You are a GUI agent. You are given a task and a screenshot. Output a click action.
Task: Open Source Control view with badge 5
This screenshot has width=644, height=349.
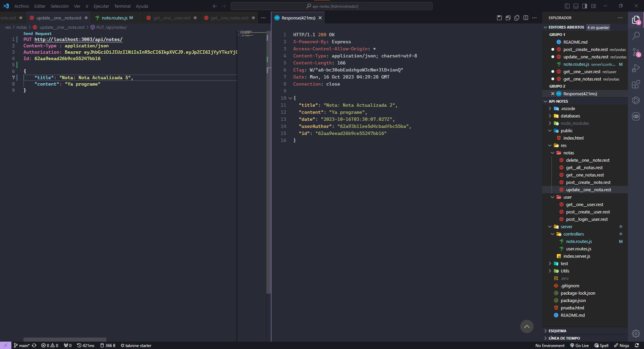636,52
